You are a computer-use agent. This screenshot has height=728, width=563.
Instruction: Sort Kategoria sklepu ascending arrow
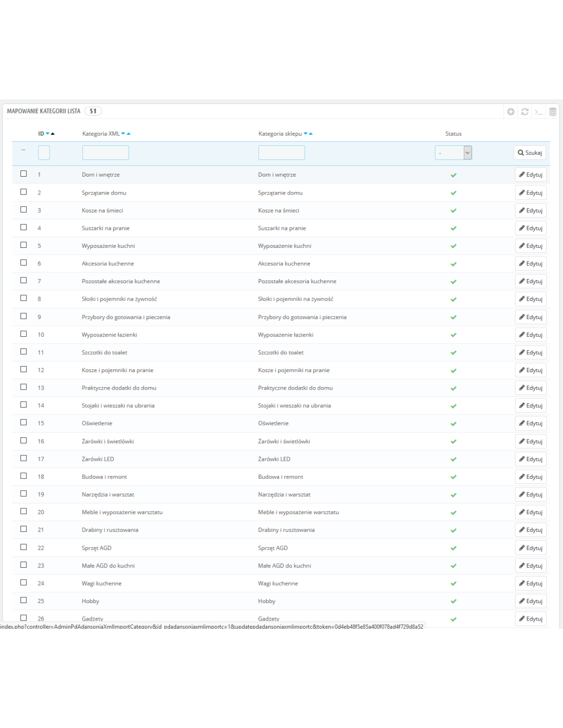pos(311,134)
